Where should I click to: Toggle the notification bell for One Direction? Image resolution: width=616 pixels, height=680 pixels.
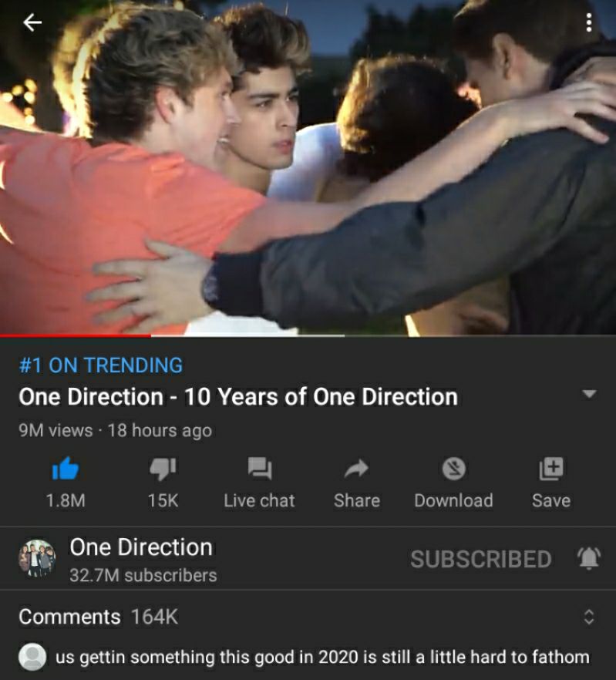coord(589,558)
